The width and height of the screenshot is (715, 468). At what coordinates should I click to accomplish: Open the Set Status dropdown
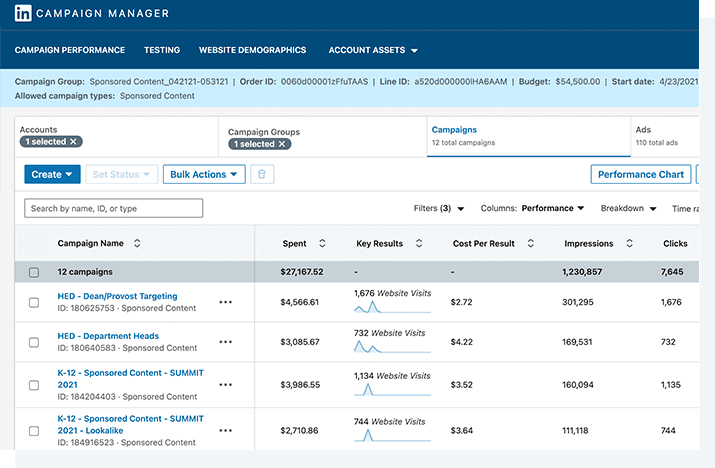(x=121, y=174)
